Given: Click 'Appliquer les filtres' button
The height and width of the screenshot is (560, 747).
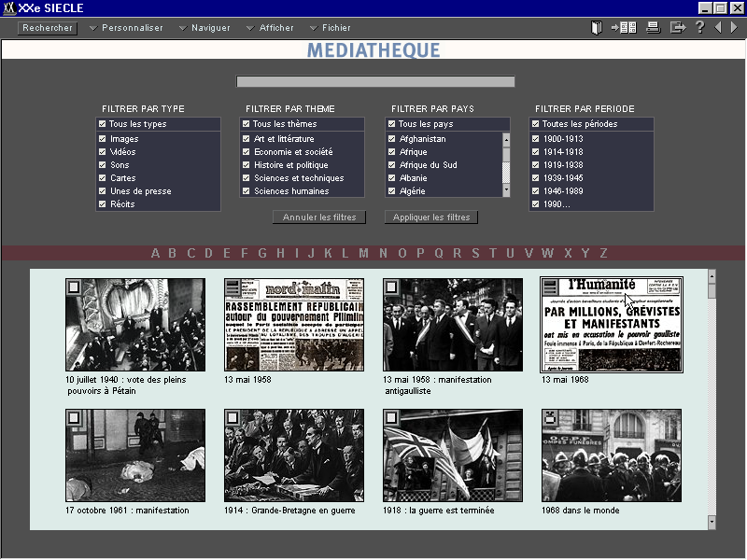Looking at the screenshot, I should [431, 217].
